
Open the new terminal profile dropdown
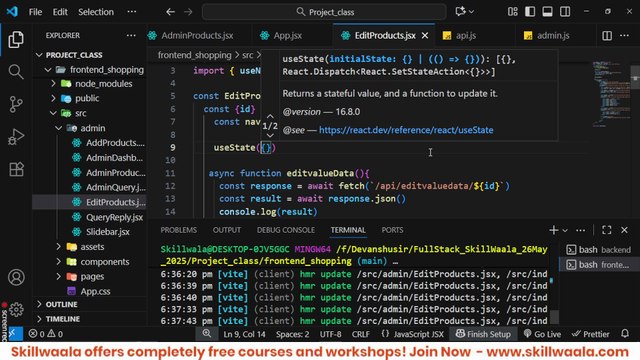565,231
